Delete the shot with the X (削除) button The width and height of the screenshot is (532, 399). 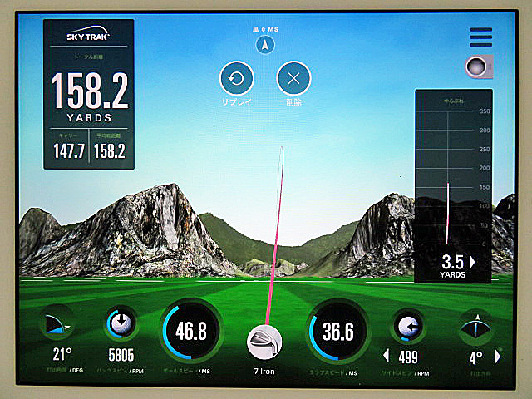point(293,78)
